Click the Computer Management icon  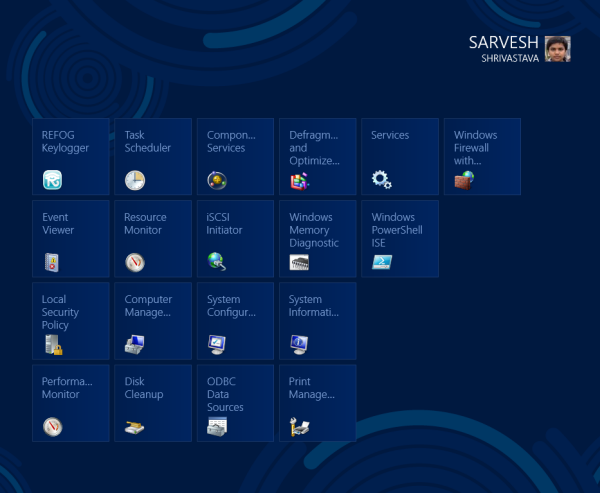click(x=135, y=344)
